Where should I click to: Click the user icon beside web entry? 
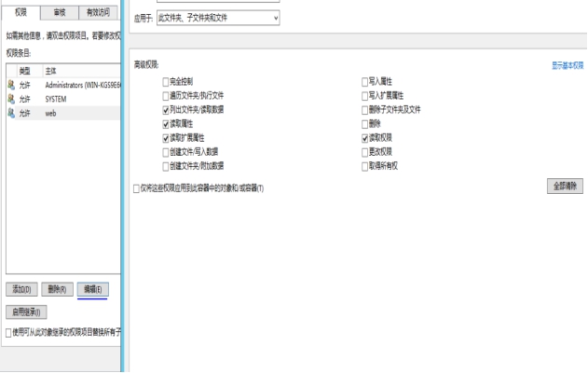pos(11,113)
